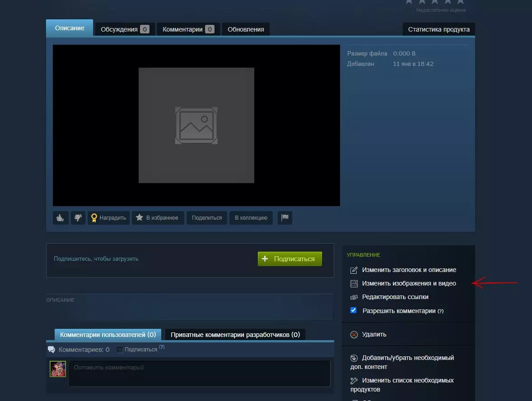Image resolution: width=532 pixels, height=401 pixels.
Task: Open Изменить список необходимых продуктов
Action: [402, 385]
